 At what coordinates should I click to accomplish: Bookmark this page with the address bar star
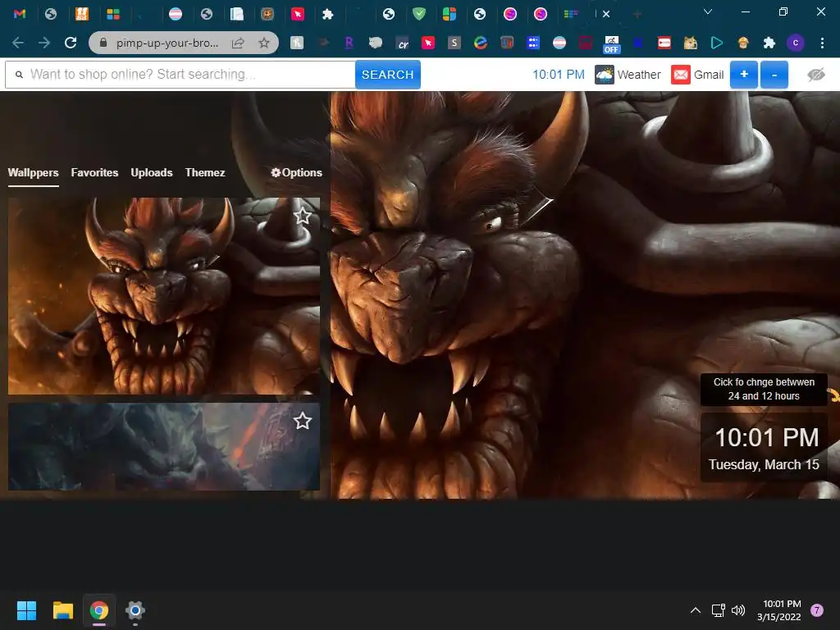coord(264,43)
